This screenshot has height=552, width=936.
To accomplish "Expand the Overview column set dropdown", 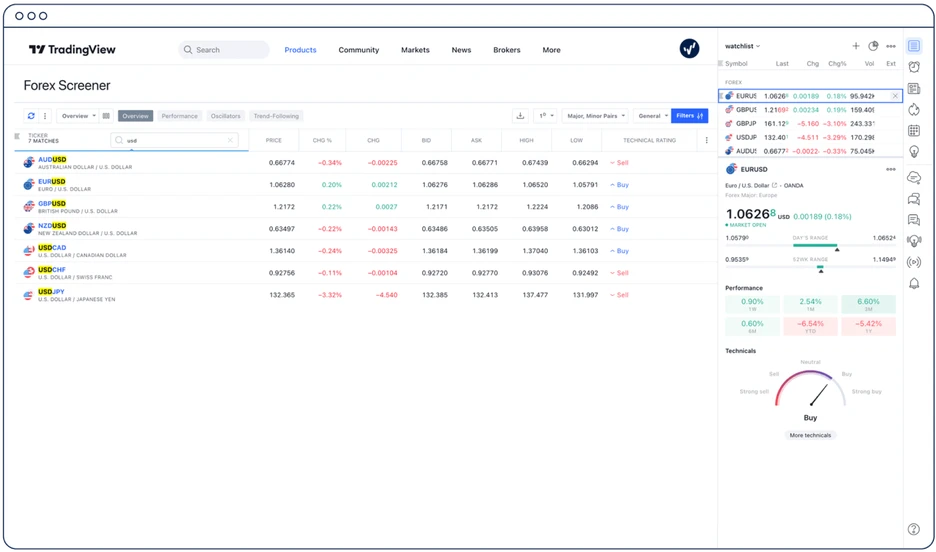I will point(78,116).
